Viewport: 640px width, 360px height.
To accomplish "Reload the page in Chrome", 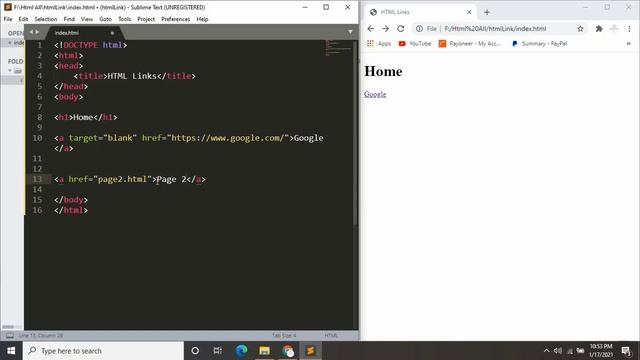I will [400, 29].
